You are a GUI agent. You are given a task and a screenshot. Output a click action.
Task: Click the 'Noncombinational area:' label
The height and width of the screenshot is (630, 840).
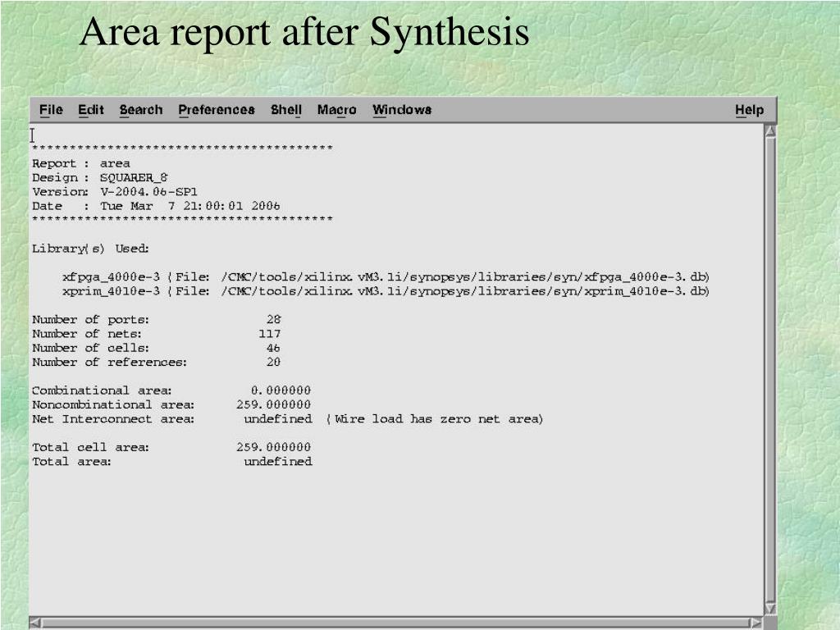[x=113, y=405]
